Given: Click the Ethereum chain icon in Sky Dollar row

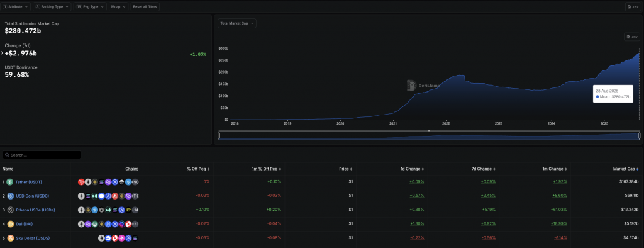Looking at the screenshot, I should click(x=101, y=238).
